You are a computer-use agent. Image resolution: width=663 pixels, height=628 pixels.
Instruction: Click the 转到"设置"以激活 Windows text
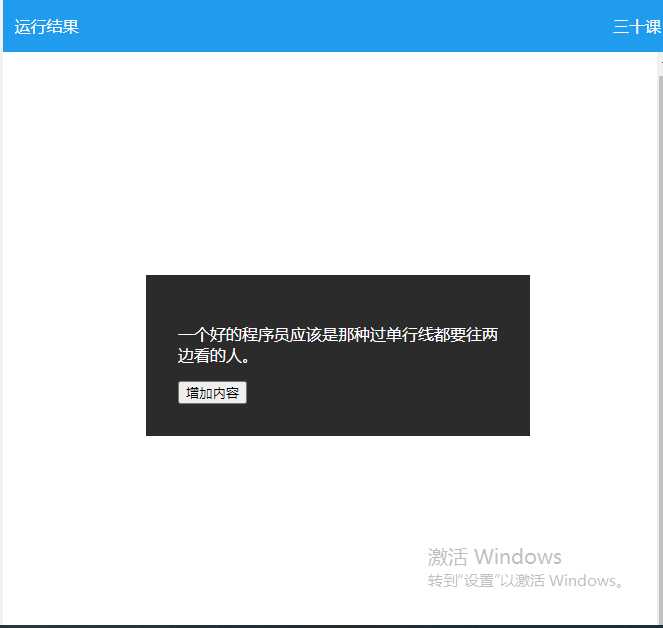tap(526, 581)
